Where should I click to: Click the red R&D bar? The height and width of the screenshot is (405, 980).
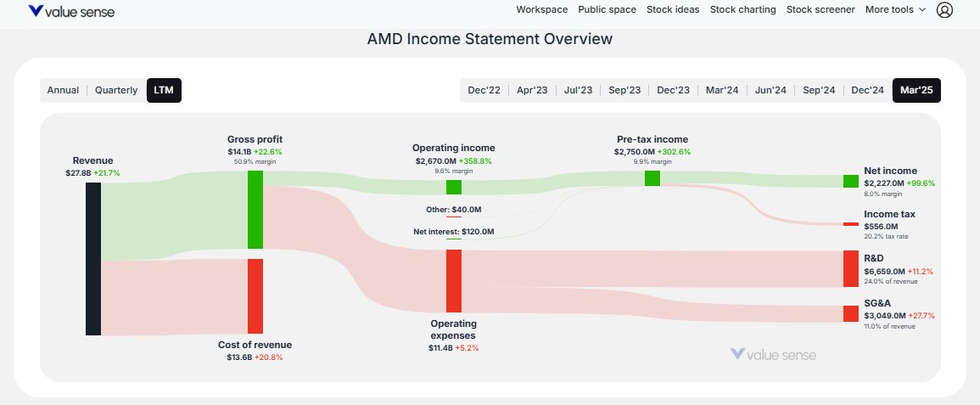tap(851, 269)
